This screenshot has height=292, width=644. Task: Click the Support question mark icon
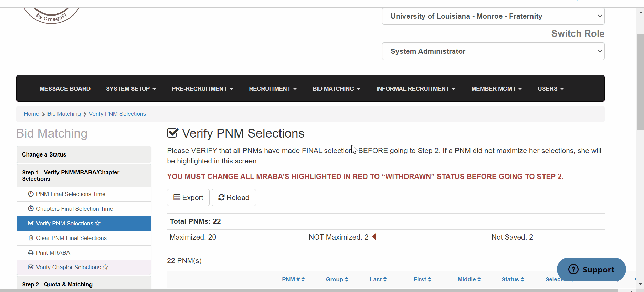(573, 269)
